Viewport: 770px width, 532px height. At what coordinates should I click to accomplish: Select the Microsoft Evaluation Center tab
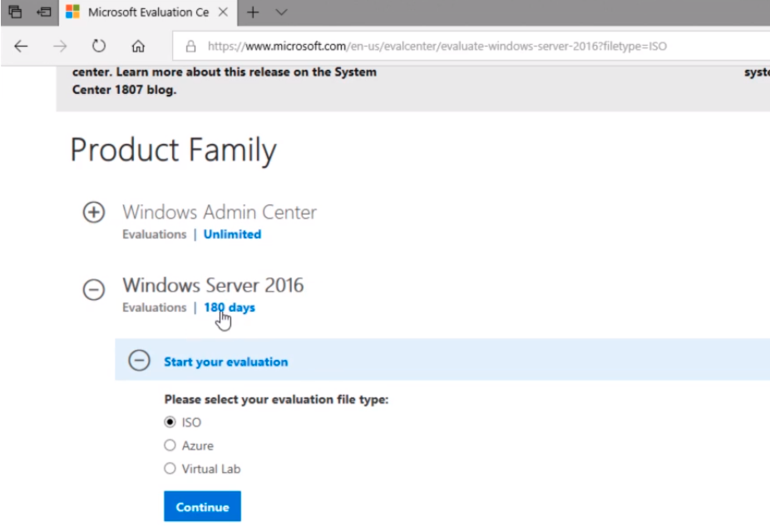[x=147, y=12]
